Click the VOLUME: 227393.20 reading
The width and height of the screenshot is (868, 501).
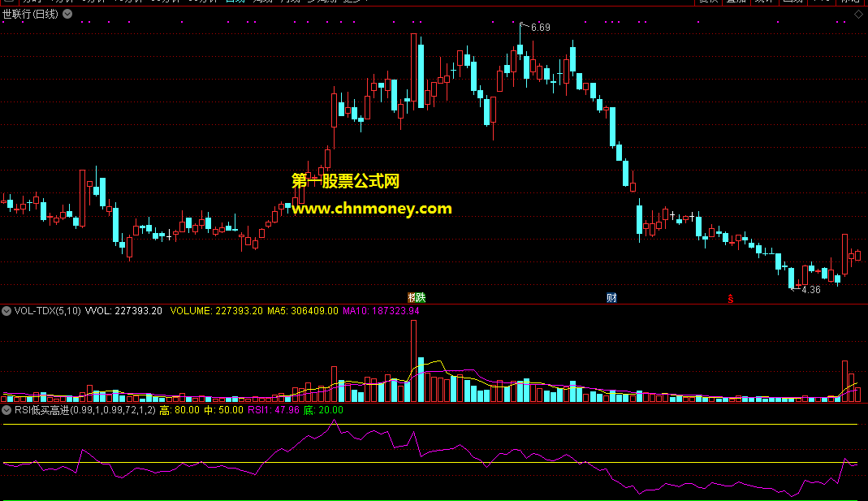217,311
